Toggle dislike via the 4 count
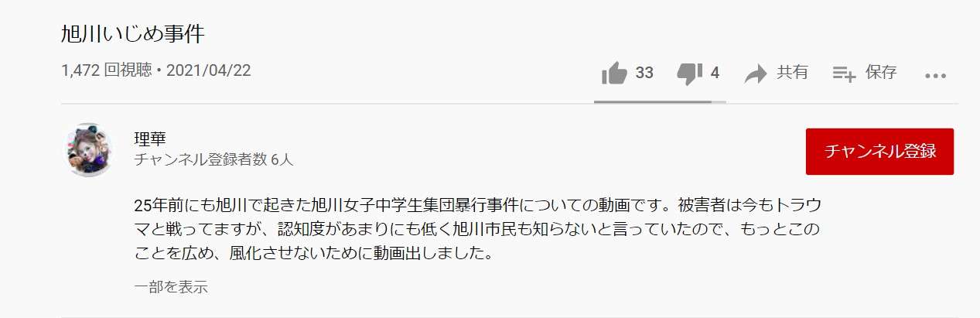Image resolution: width=980 pixels, height=318 pixels. pos(715,73)
